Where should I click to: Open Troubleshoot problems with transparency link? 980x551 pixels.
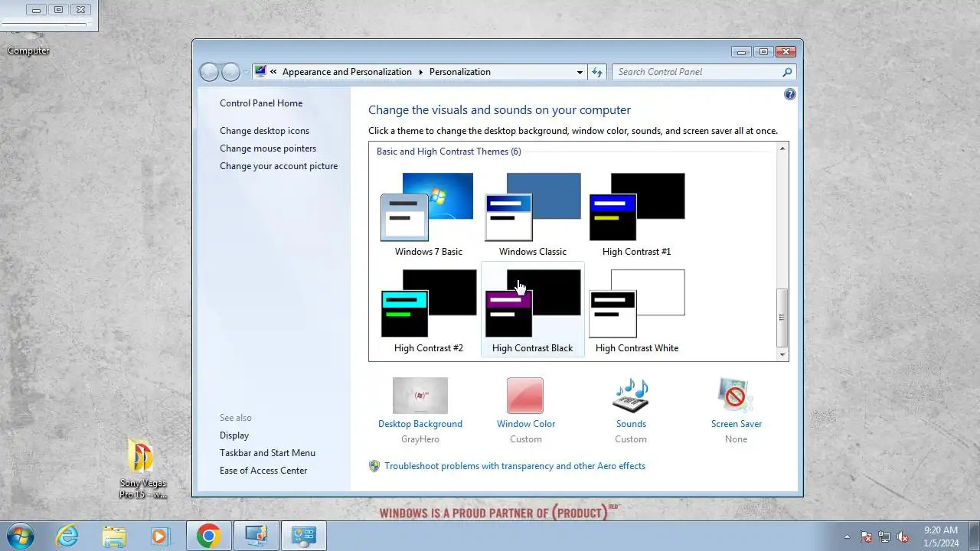514,466
